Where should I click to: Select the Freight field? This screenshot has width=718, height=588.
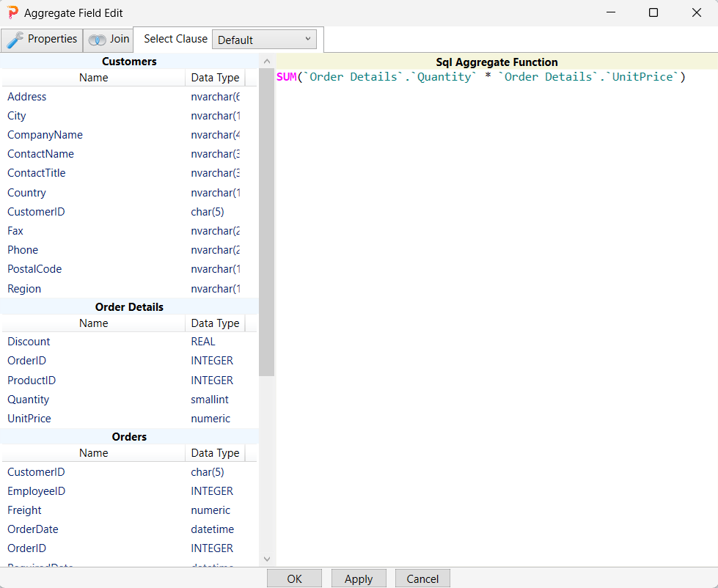tap(24, 510)
